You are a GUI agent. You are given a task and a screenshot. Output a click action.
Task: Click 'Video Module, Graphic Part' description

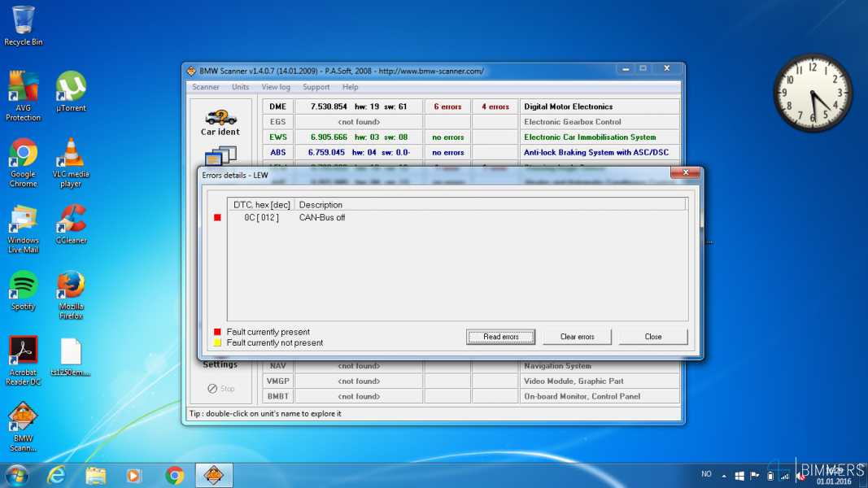tap(574, 381)
